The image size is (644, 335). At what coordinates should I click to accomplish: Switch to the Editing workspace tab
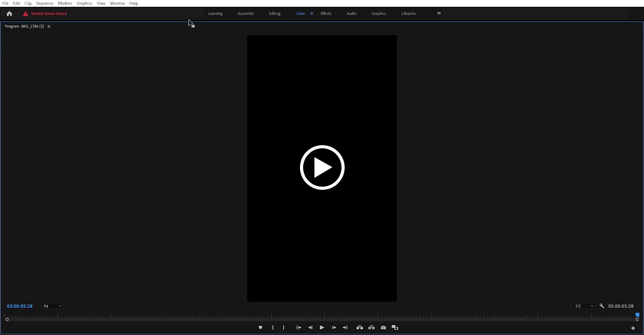tap(275, 13)
